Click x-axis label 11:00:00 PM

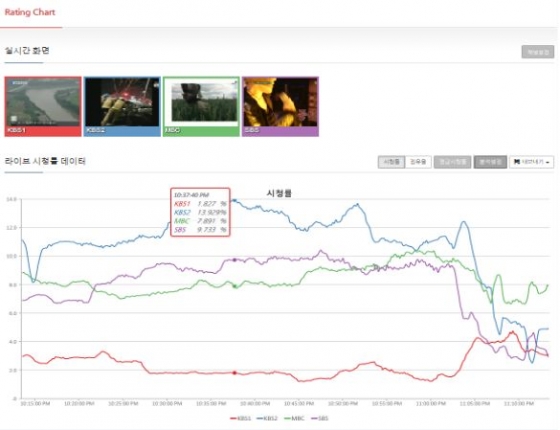(x=431, y=404)
